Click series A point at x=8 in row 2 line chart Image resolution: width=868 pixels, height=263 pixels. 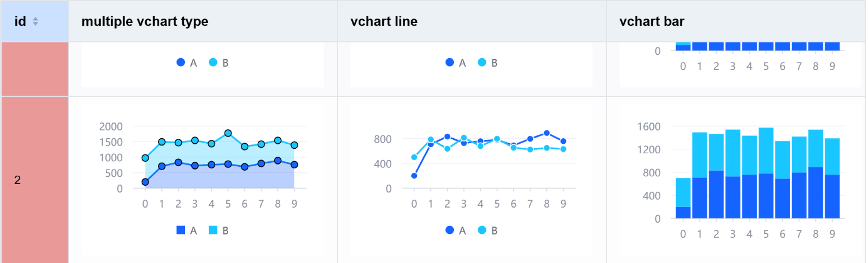click(x=546, y=133)
